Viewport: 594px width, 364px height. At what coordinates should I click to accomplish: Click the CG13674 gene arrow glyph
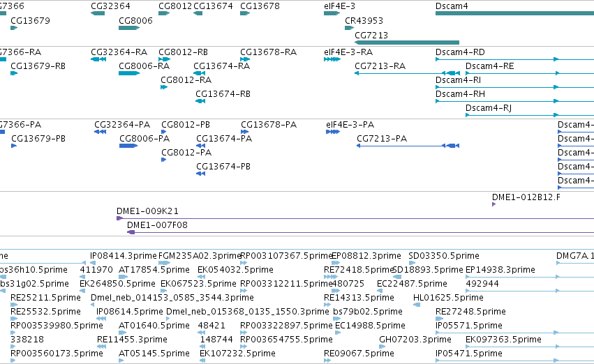pyautogui.click(x=198, y=13)
